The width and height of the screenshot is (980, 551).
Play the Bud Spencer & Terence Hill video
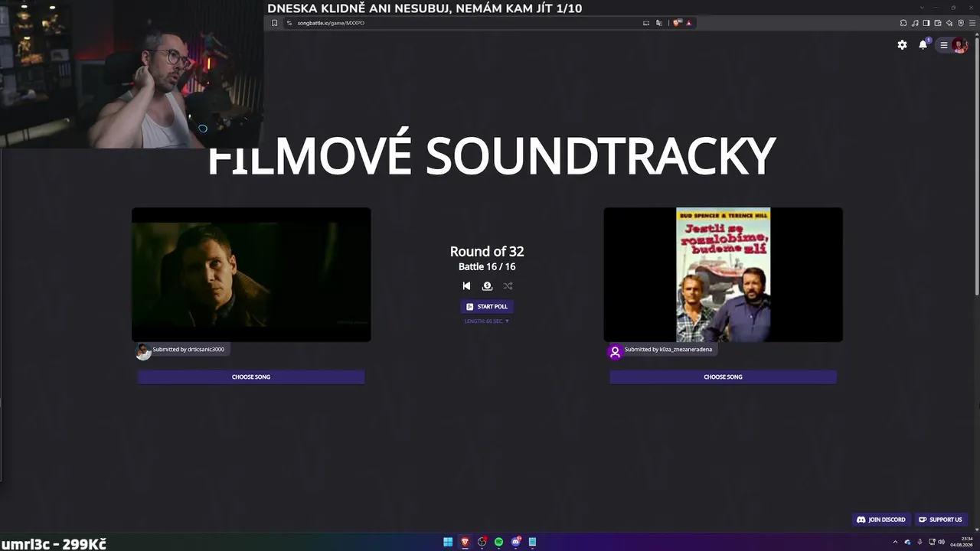click(723, 275)
